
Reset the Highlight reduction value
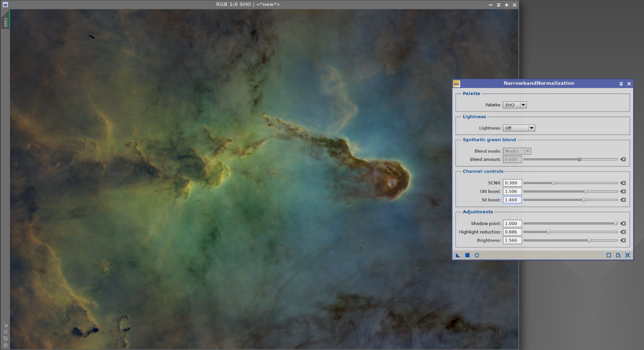(623, 232)
